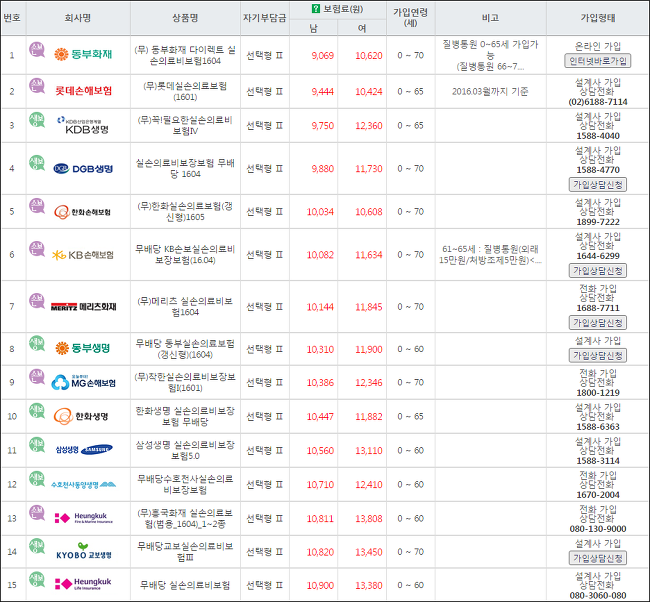Image resolution: width=650 pixels, height=602 pixels.
Task: Click the purple badge beside 한화손해보험
Action: (37, 206)
